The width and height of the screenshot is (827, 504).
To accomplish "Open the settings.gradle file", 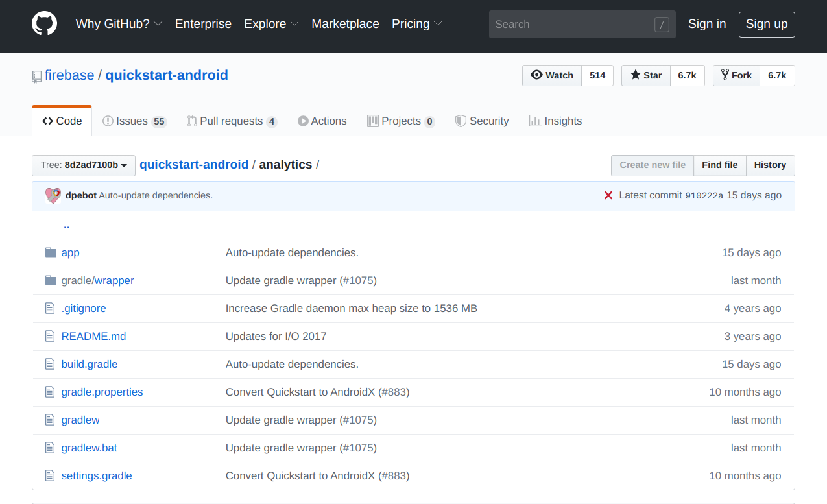I will [97, 475].
